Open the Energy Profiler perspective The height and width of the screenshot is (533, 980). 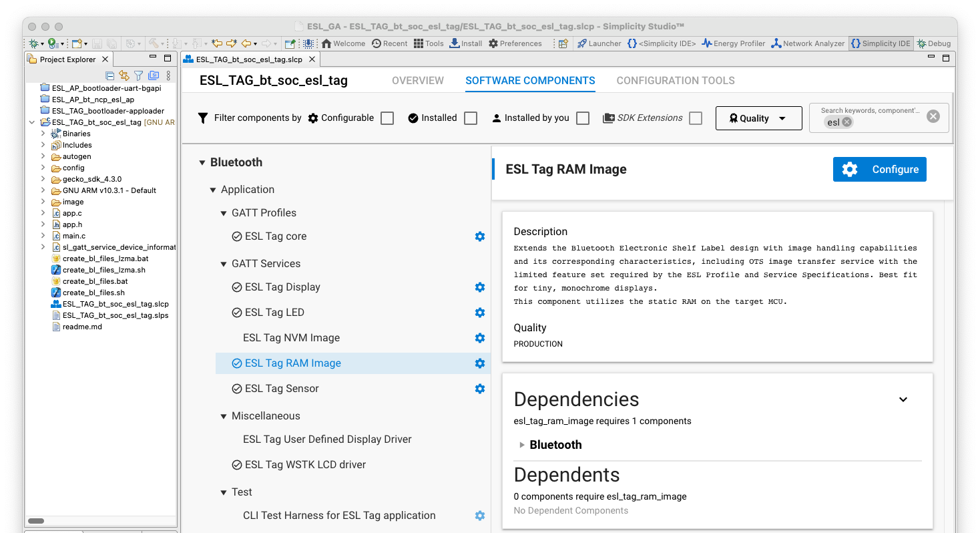pyautogui.click(x=733, y=43)
